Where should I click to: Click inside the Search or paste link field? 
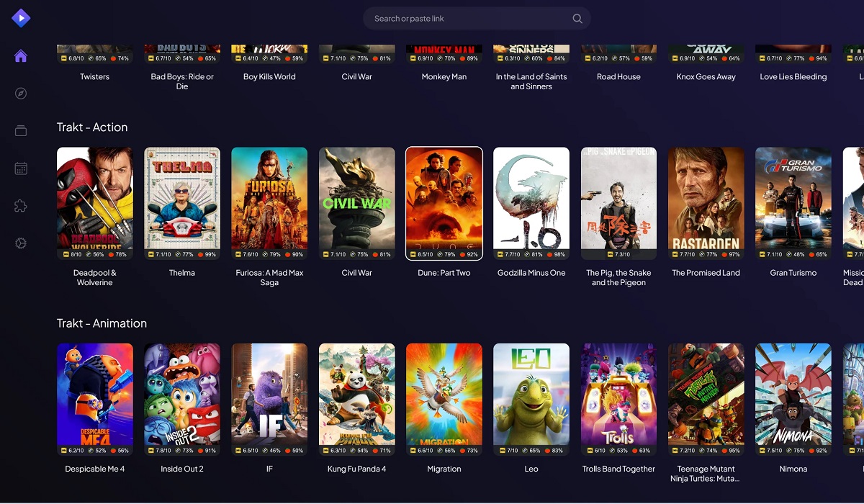[461, 18]
